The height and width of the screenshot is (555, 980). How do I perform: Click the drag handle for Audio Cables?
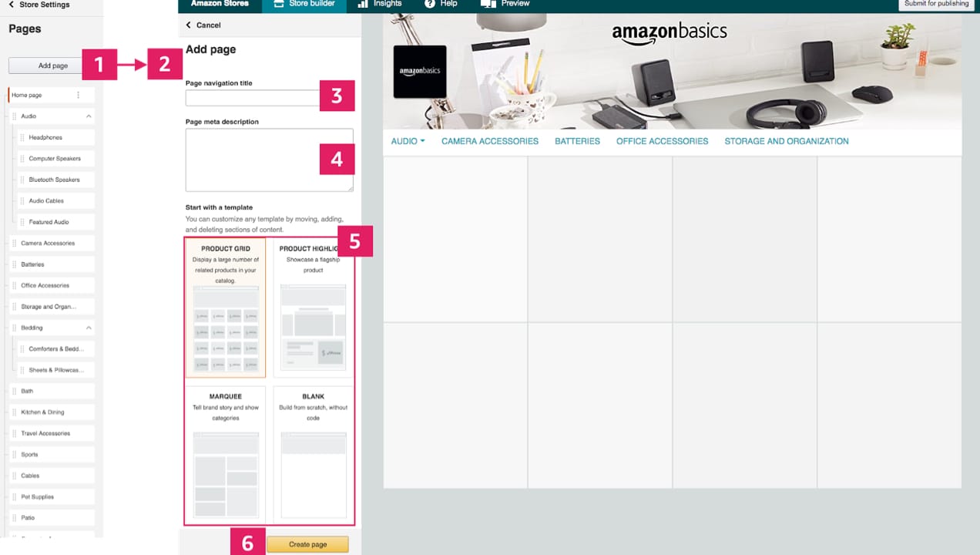22,201
